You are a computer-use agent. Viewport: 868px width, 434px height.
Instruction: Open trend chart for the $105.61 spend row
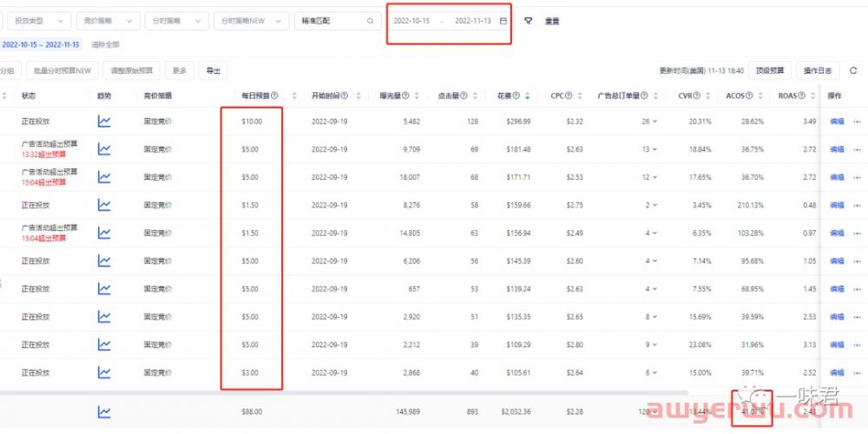coord(104,372)
